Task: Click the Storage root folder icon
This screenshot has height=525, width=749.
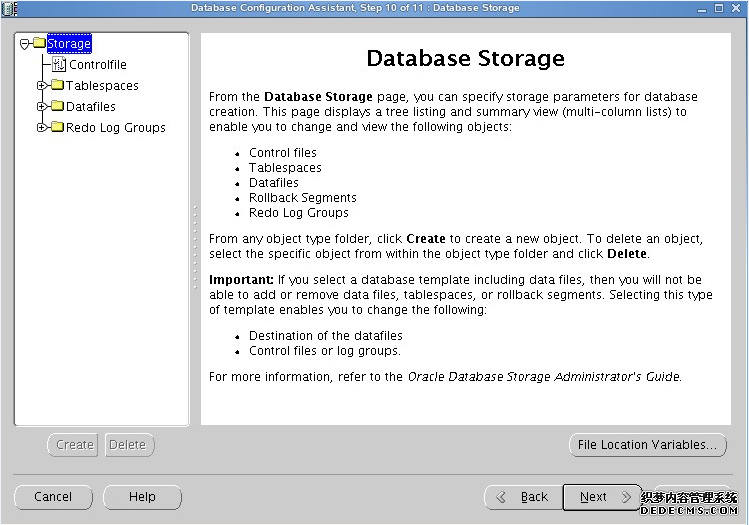Action: pos(39,43)
